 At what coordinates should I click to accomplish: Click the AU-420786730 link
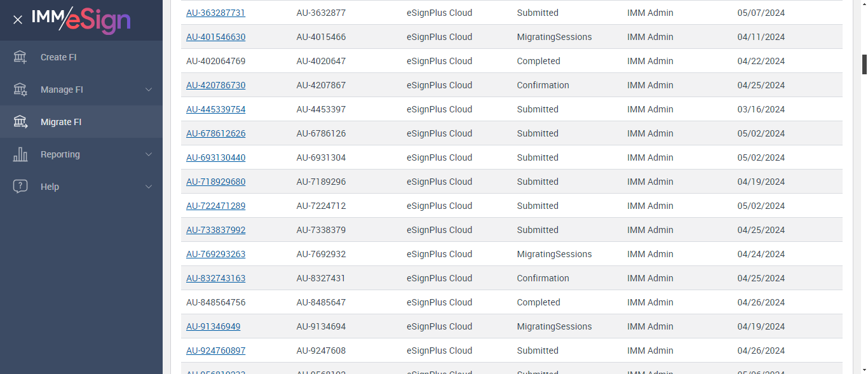tap(215, 85)
